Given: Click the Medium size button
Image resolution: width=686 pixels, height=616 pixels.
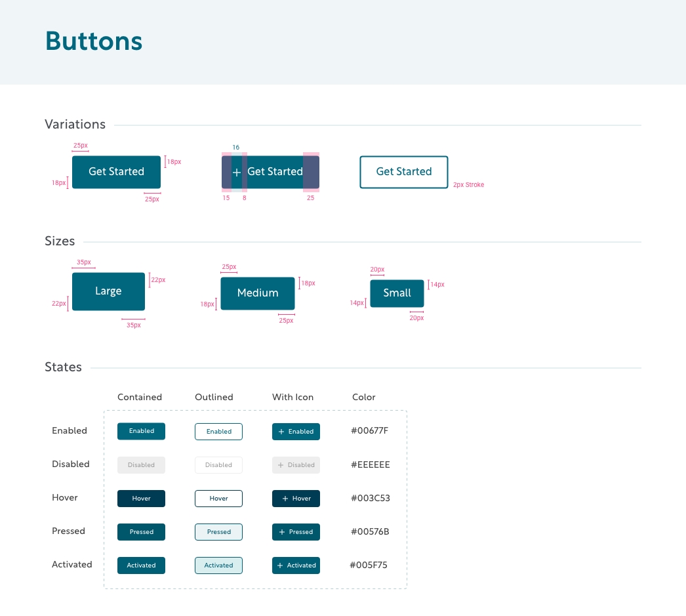Looking at the screenshot, I should click(258, 293).
